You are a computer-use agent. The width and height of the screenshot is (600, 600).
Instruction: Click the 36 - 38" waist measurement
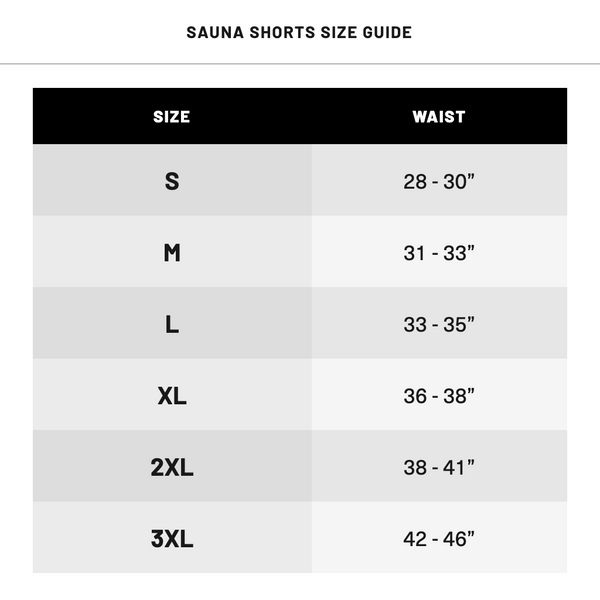click(439, 396)
